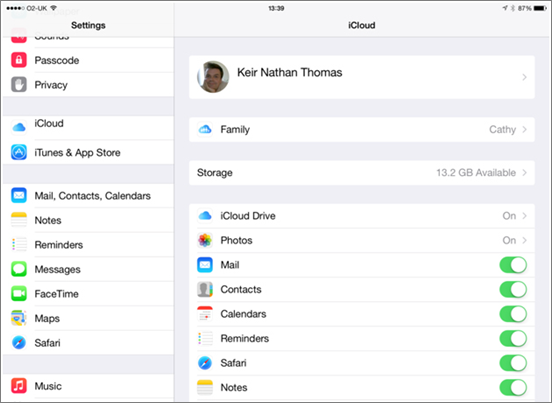Tap the Privacy hand icon

pos(19,84)
